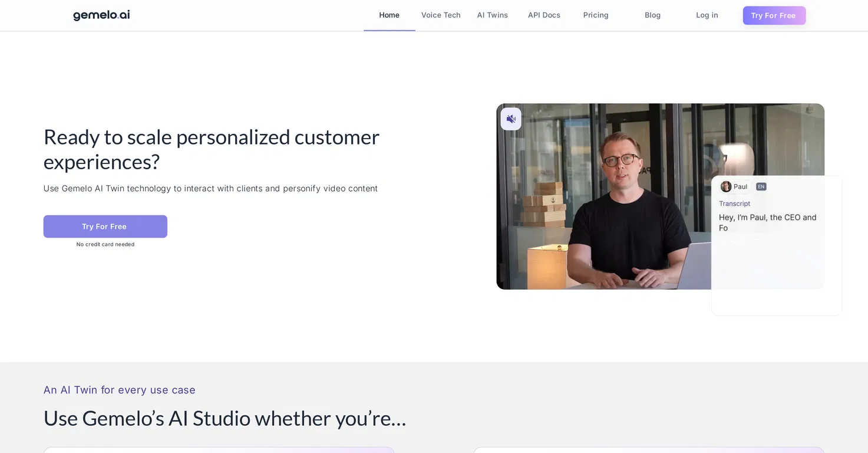Click the EN language badge

[x=761, y=186]
